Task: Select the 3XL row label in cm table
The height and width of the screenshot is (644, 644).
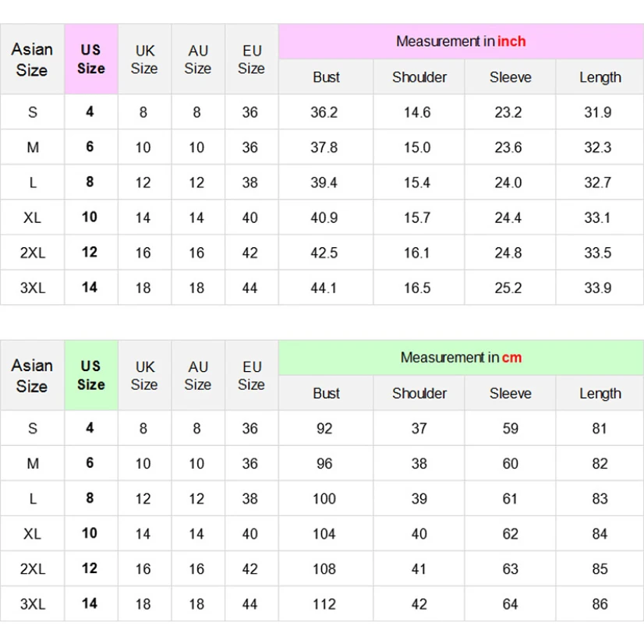Action: pos(33,603)
